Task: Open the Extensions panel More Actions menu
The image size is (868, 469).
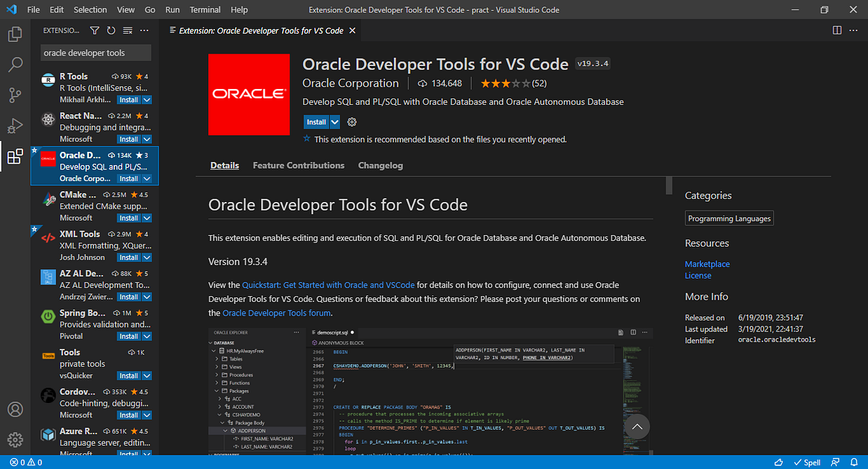Action: pos(144,30)
